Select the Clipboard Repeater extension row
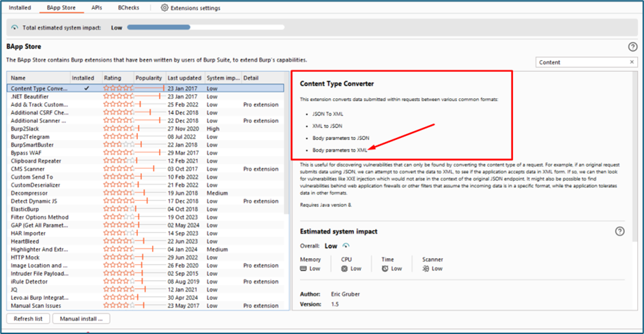644x334 pixels. [145, 161]
